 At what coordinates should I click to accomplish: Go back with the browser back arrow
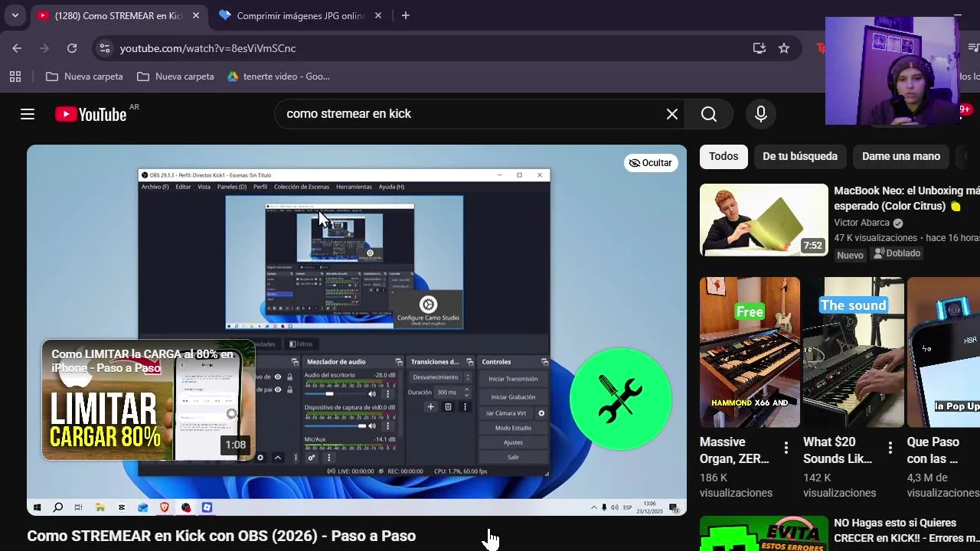[17, 48]
